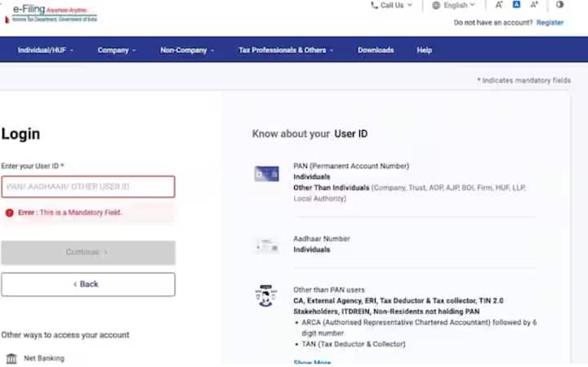Click the Continue button

[88, 253]
